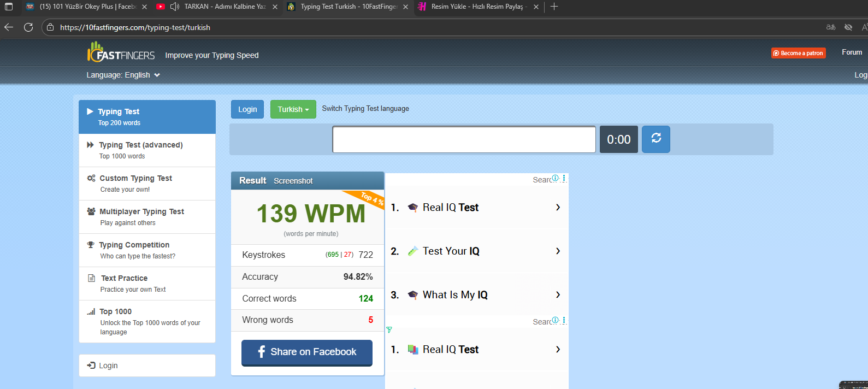
Task: Click the Text Practice document icon
Action: 91,278
